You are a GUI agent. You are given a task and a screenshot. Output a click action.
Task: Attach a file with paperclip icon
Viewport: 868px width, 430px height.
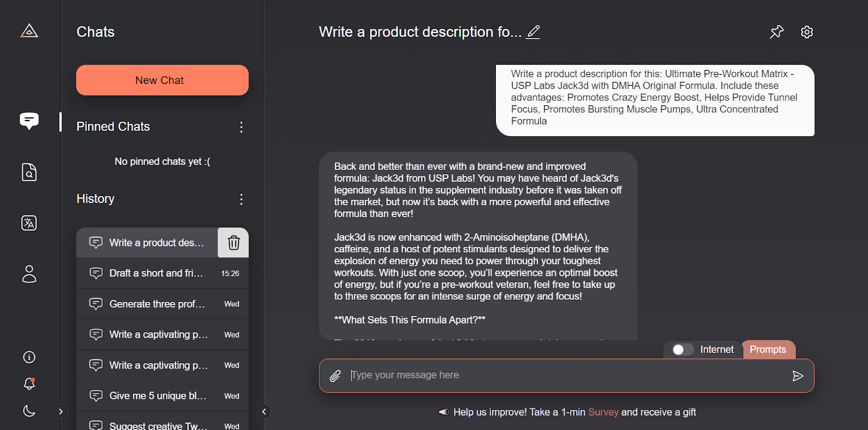(x=335, y=376)
